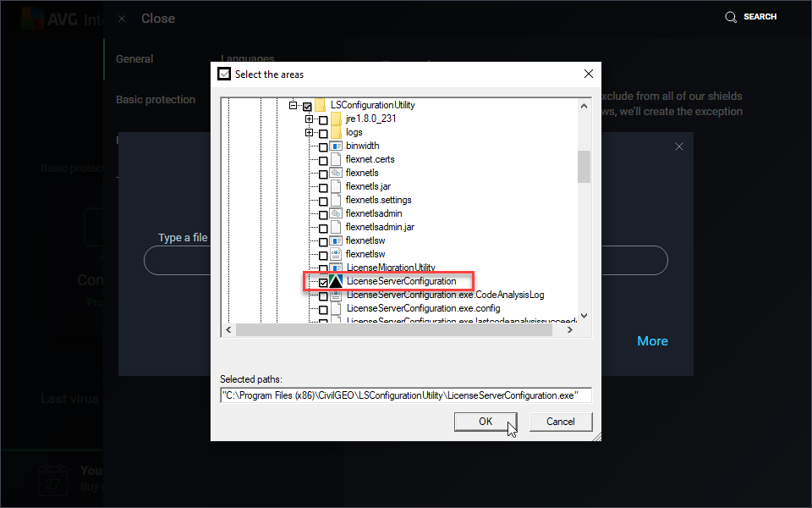Click the jre1.8.0_231 folder icon

336,119
